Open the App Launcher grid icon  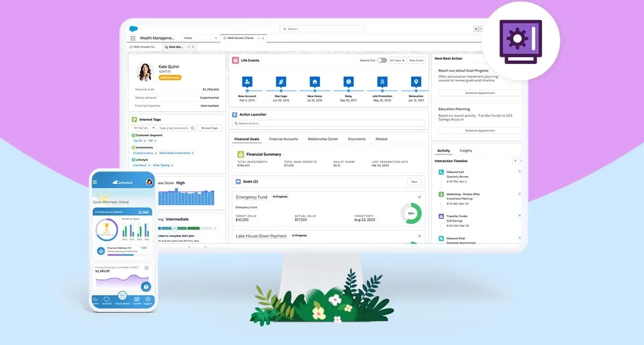133,38
